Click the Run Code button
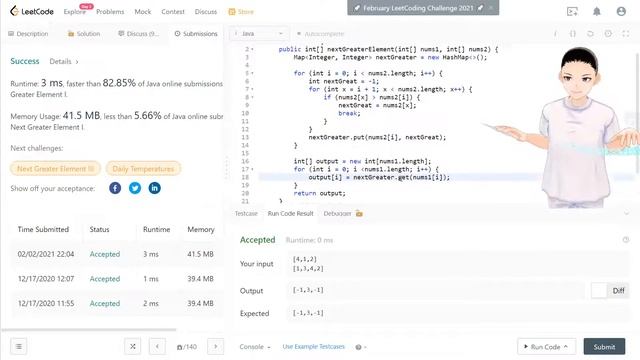Viewport: 640px width, 360px height. (547, 347)
